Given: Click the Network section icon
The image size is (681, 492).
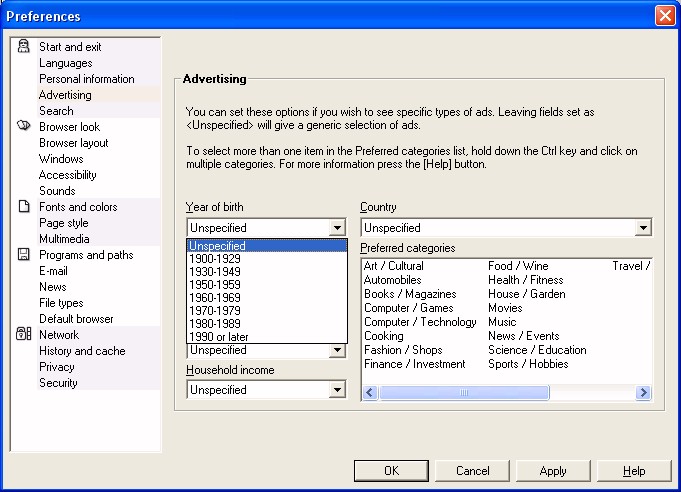Looking at the screenshot, I should pos(24,335).
